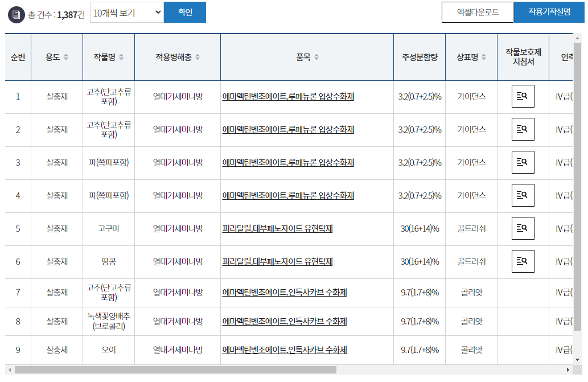Sort table by 상표명 column
Screen dimensions: 588x382
pyautogui.click(x=484, y=57)
